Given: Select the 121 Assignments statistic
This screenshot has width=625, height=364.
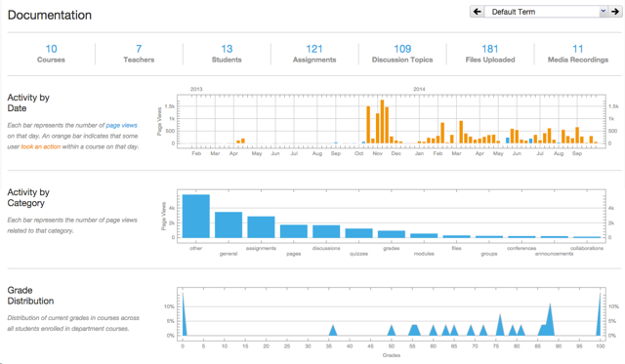Looking at the screenshot, I should (x=314, y=54).
